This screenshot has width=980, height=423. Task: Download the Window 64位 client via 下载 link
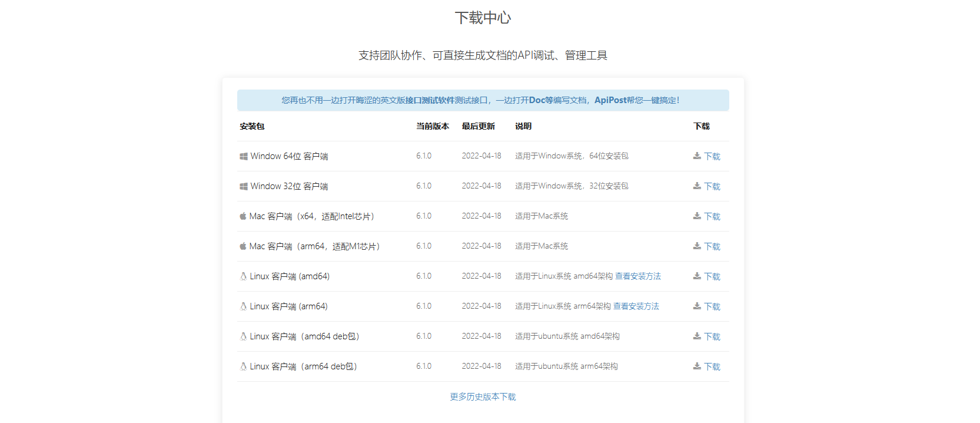712,157
